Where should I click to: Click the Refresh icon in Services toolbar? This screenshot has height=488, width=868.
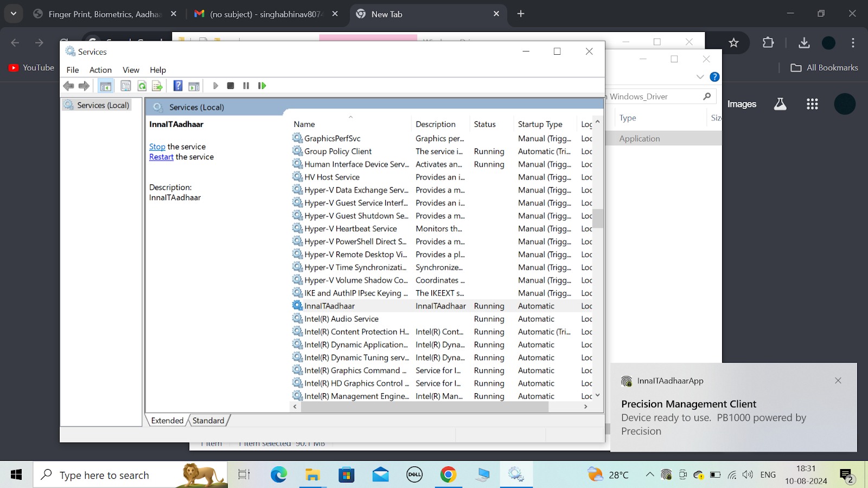point(142,86)
